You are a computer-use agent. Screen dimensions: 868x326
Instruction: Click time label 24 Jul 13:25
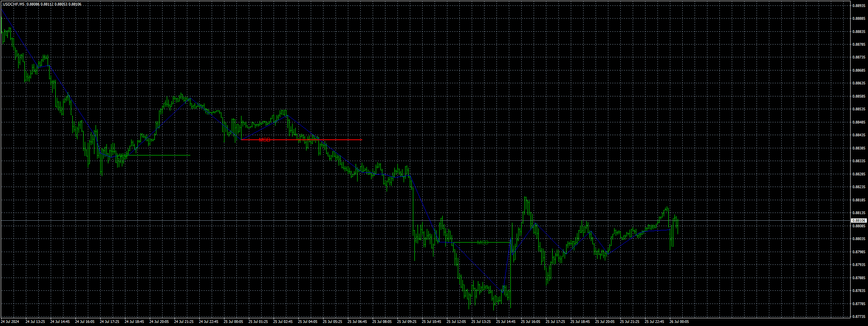click(x=35, y=322)
